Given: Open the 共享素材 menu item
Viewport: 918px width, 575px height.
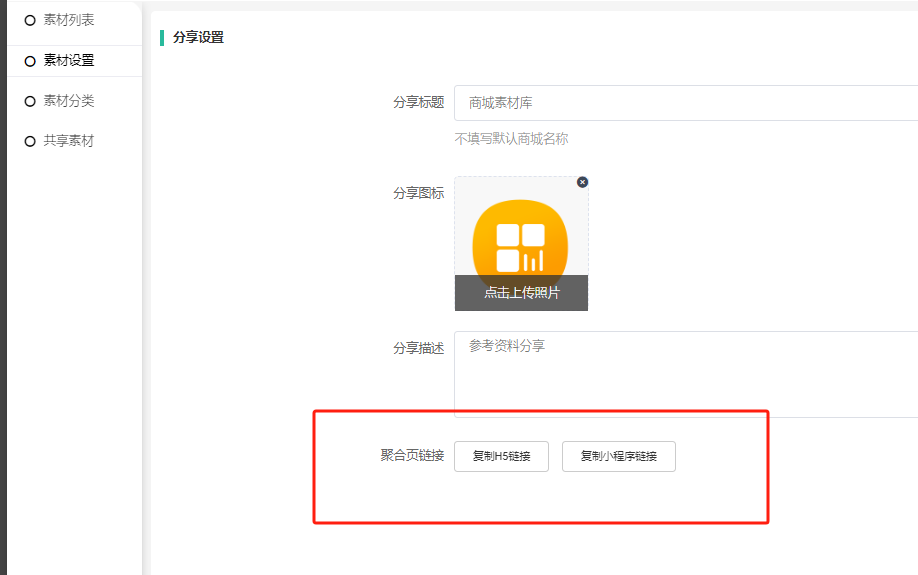Looking at the screenshot, I should click(x=69, y=141).
